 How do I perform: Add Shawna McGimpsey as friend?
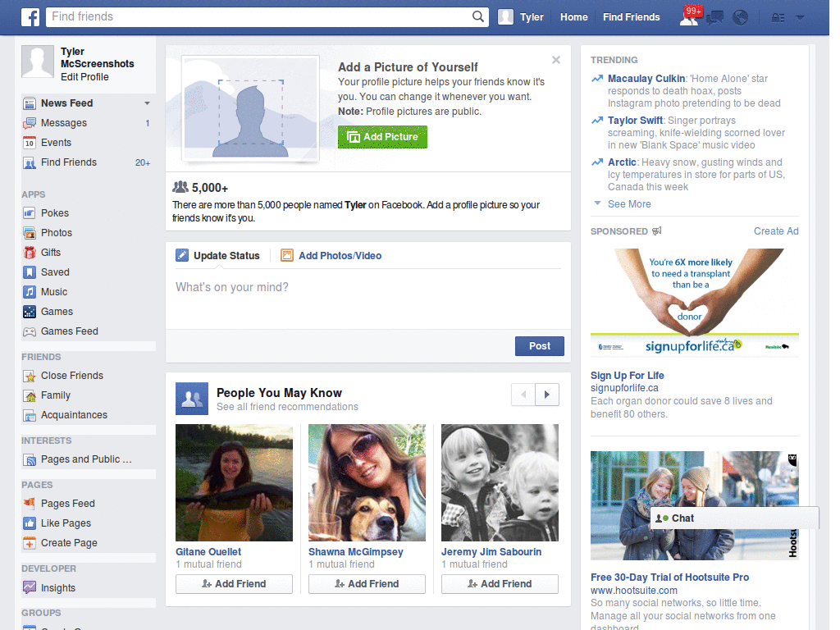point(367,584)
